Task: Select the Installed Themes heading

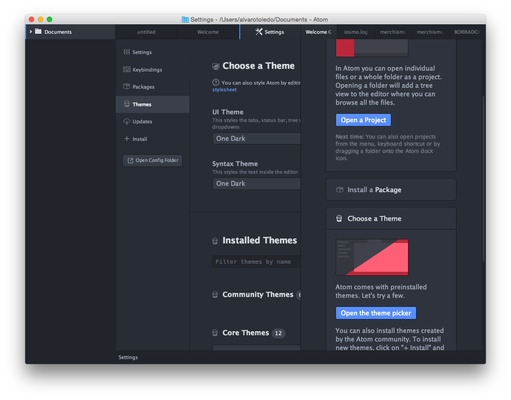Action: tap(259, 240)
